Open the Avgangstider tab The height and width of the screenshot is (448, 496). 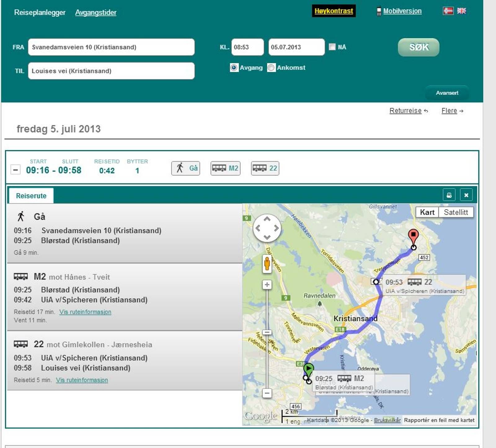pos(96,12)
